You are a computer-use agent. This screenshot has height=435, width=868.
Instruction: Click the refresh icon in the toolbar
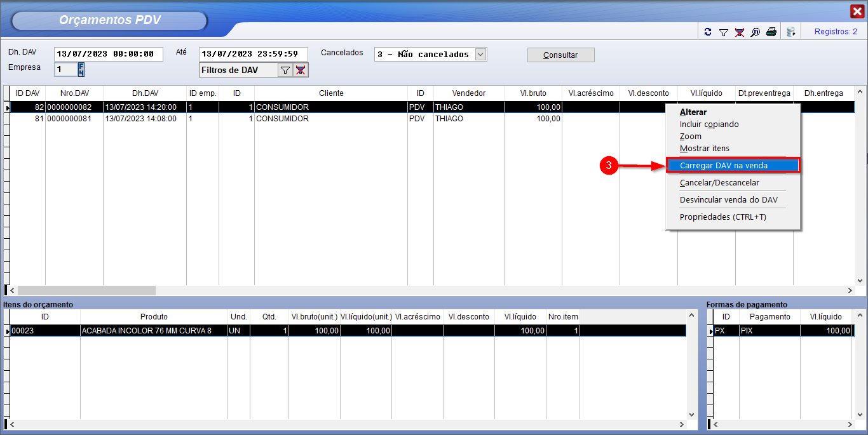pos(708,32)
